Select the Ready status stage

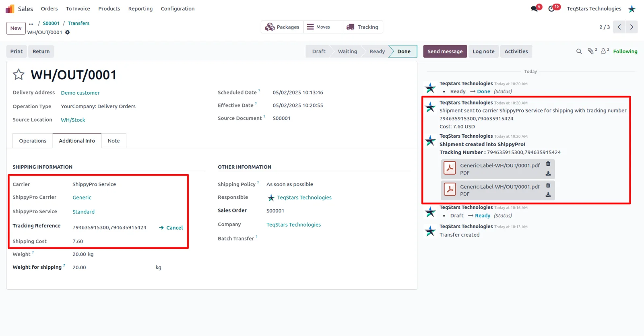click(x=377, y=52)
